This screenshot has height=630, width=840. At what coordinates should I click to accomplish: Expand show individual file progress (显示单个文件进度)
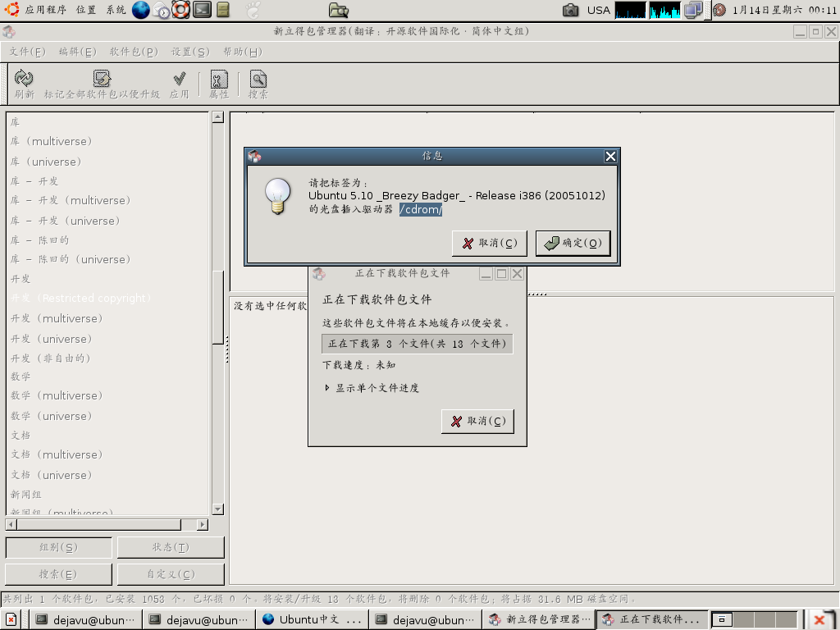[372, 388]
